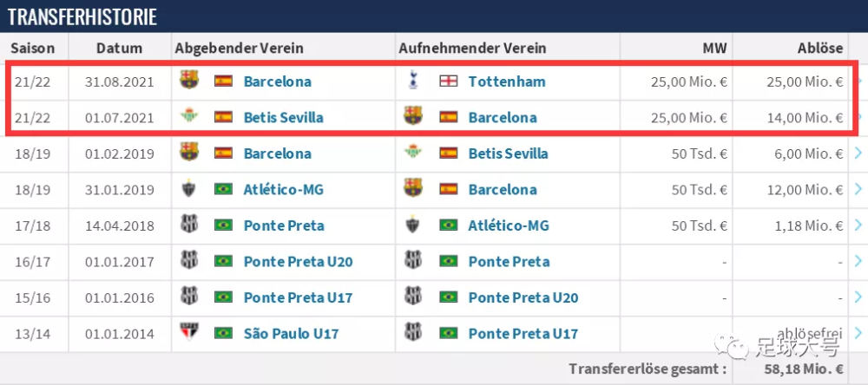Screen dimensions: 868x385
Task: Click Barcelona crest in the 31.08.2021 row
Action: pyautogui.click(x=189, y=81)
